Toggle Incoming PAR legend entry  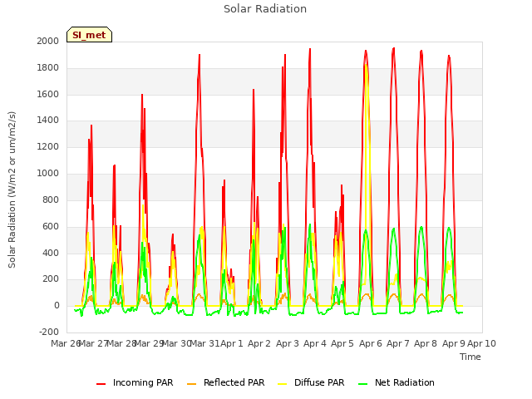coord(135,382)
